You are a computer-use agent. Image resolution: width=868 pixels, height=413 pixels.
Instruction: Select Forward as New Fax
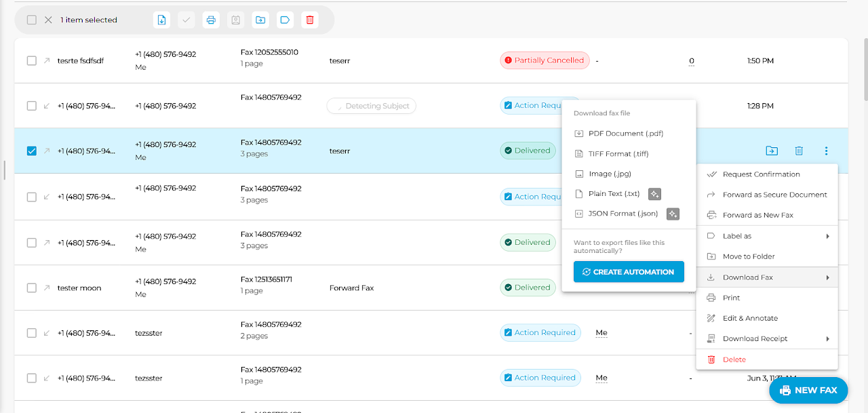pyautogui.click(x=767, y=215)
